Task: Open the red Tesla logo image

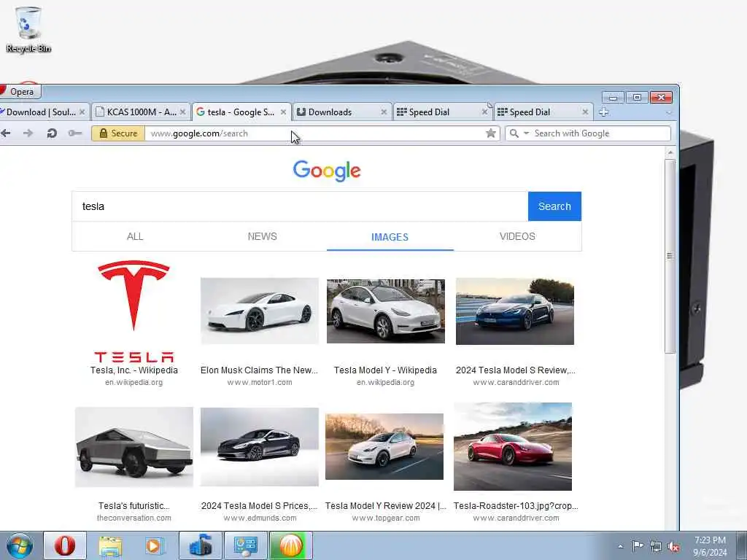Action: point(134,311)
